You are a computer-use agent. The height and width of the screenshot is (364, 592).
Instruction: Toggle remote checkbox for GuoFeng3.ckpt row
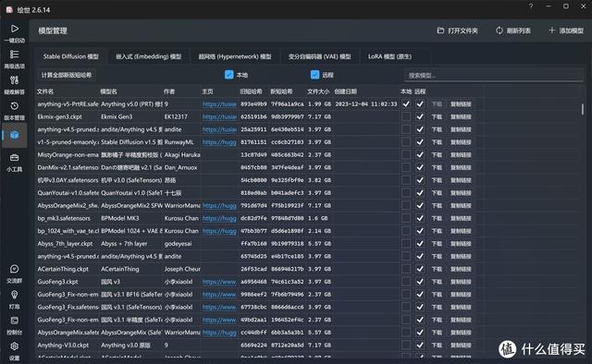pyautogui.click(x=420, y=282)
